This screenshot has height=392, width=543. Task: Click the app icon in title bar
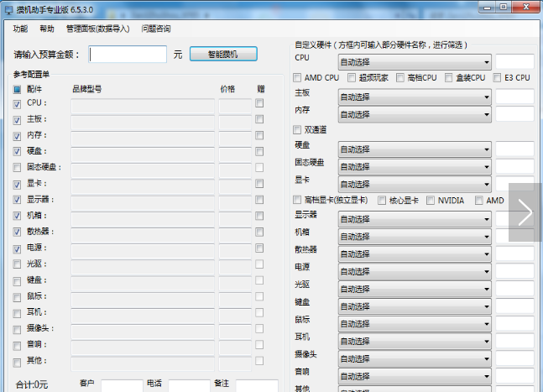[x=9, y=10]
